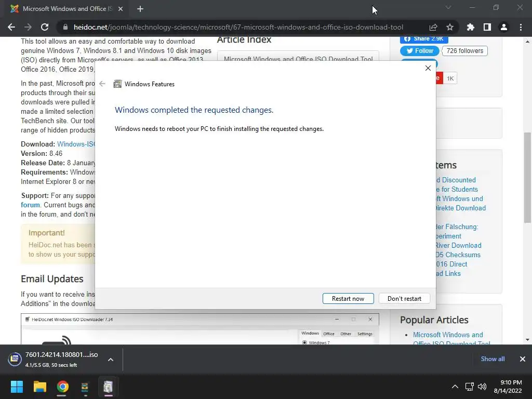Reload the heidoc.net page
The width and height of the screenshot is (532, 399).
coord(45,27)
